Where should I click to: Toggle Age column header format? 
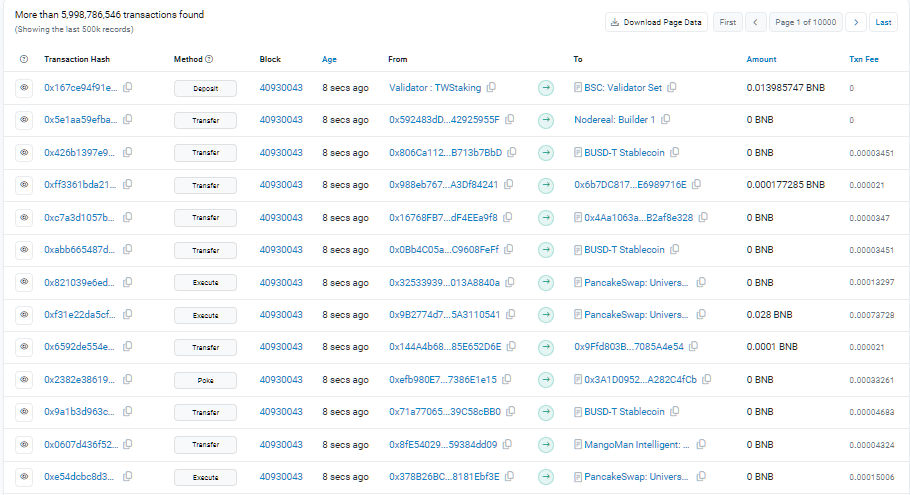click(x=329, y=60)
